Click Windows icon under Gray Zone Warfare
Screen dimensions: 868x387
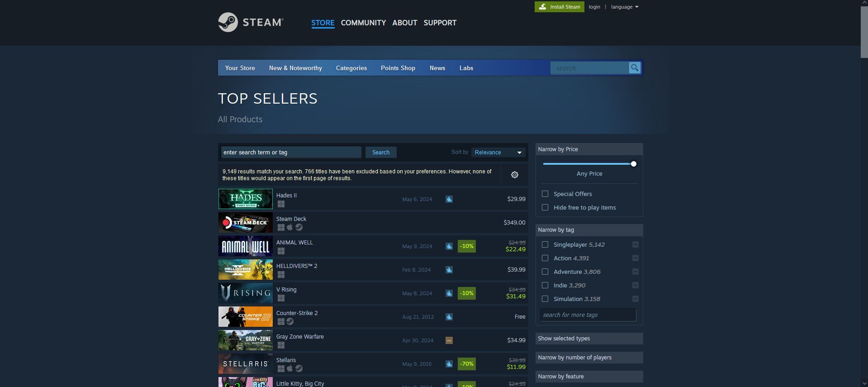click(281, 345)
